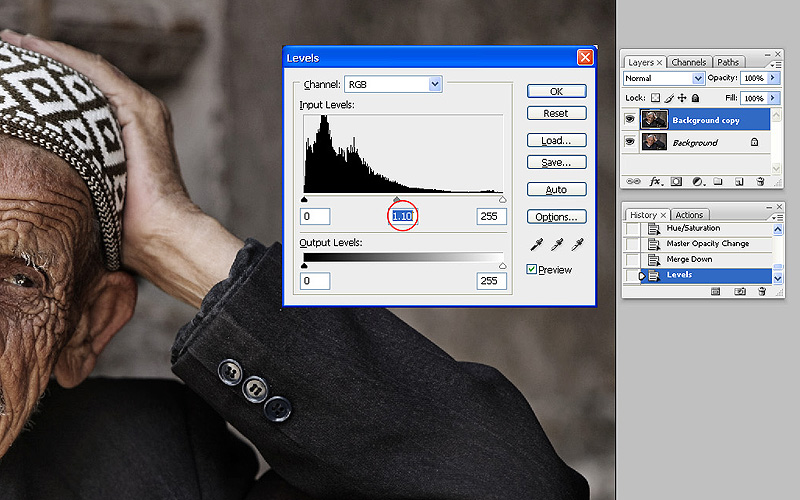800x500 pixels.
Task: Uncheck the Preview checkbox
Action: [x=532, y=269]
